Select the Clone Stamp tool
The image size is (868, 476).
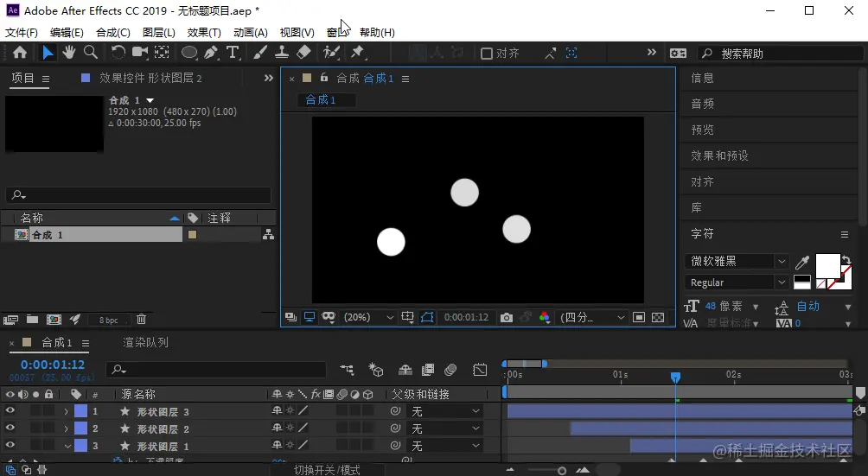282,53
